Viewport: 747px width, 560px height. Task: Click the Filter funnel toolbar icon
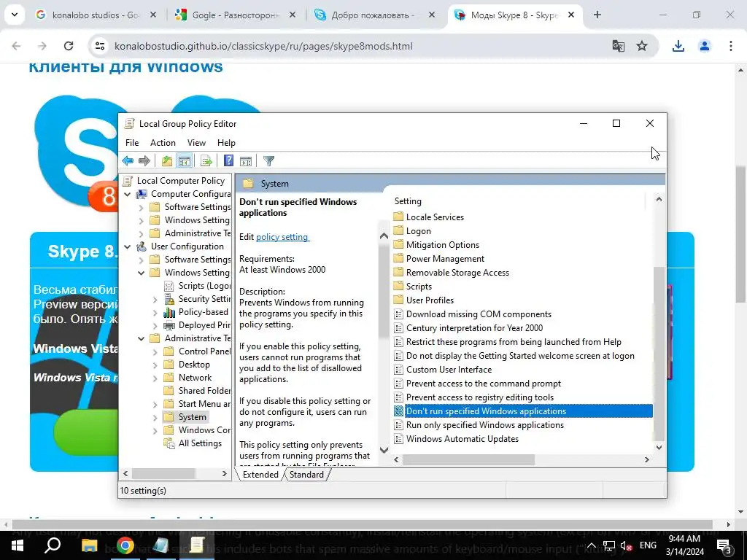(x=268, y=161)
